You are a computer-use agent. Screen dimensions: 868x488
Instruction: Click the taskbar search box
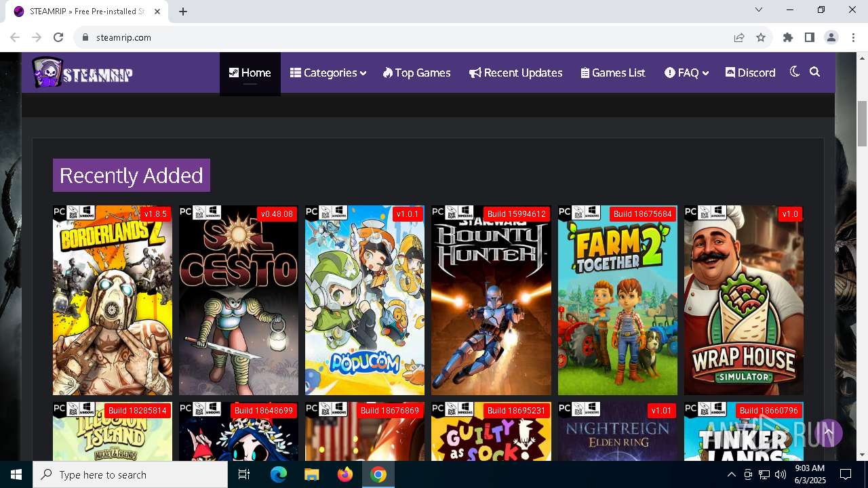[x=130, y=474]
